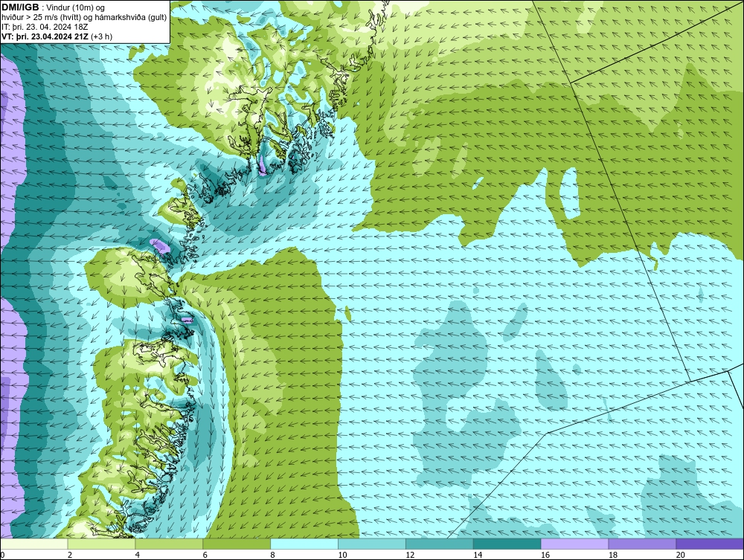Select the above 20 m/s dark purple swatch
This screenshot has width=744, height=560.
click(710, 544)
